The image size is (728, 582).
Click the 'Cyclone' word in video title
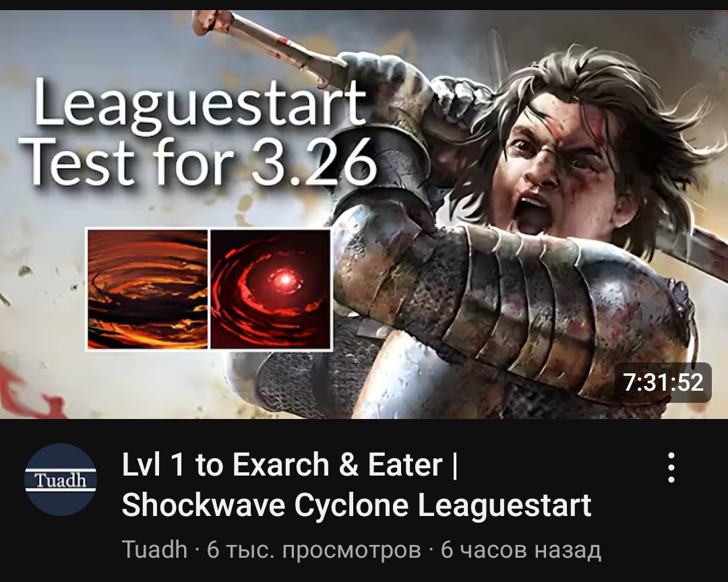(x=351, y=505)
